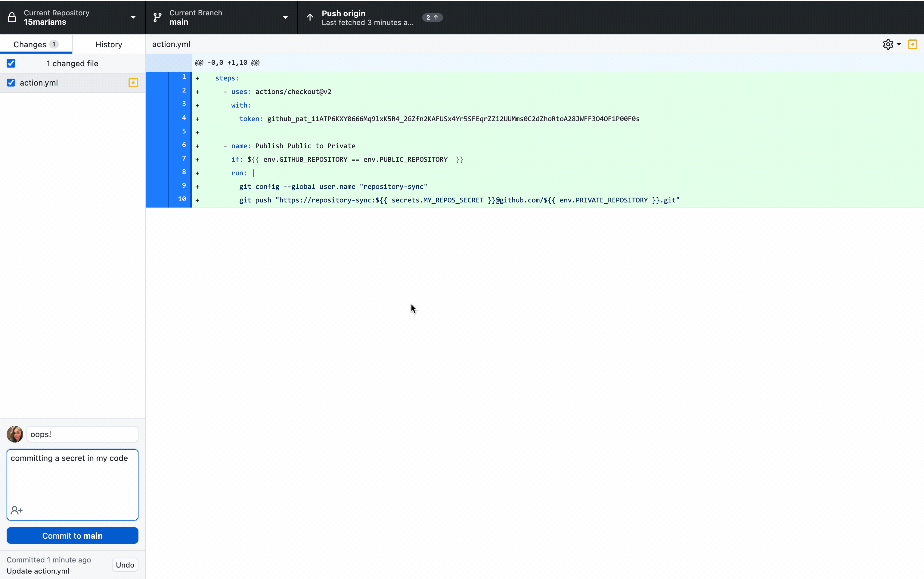Click the add co-authors icon
This screenshot has height=579, width=924.
click(17, 510)
